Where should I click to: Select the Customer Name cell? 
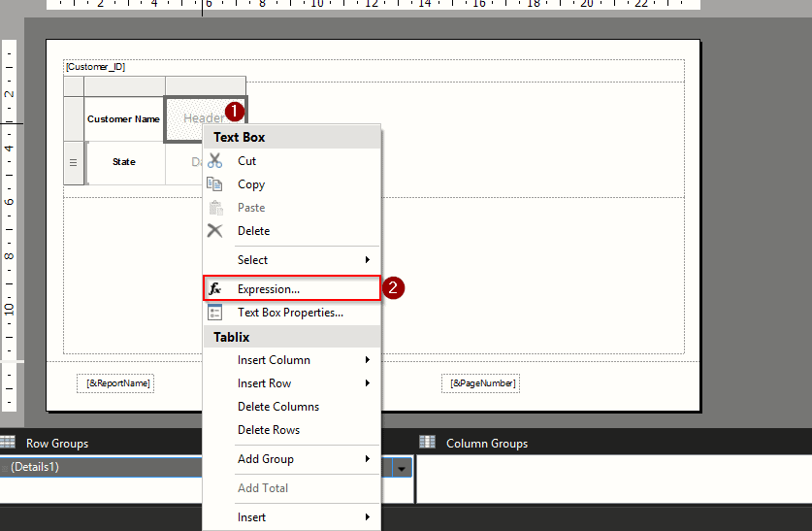click(x=123, y=119)
